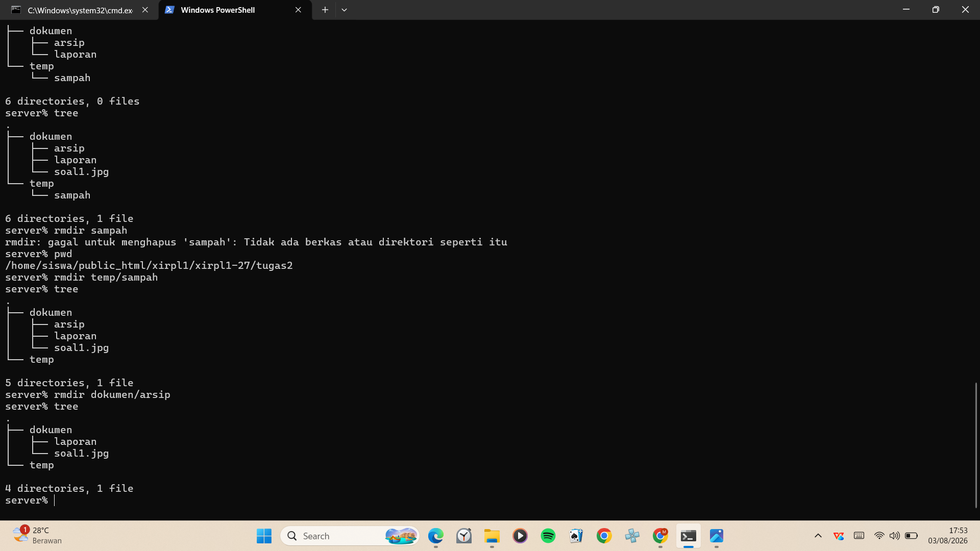Viewport: 980px width, 551px height.
Task: Open the new-tab profile dropdown
Action: pyautogui.click(x=344, y=10)
